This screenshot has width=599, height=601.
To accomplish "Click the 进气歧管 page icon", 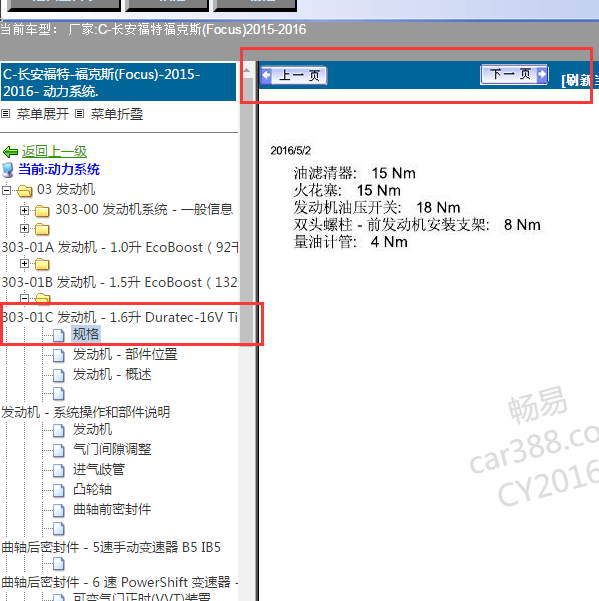I will pos(58,470).
